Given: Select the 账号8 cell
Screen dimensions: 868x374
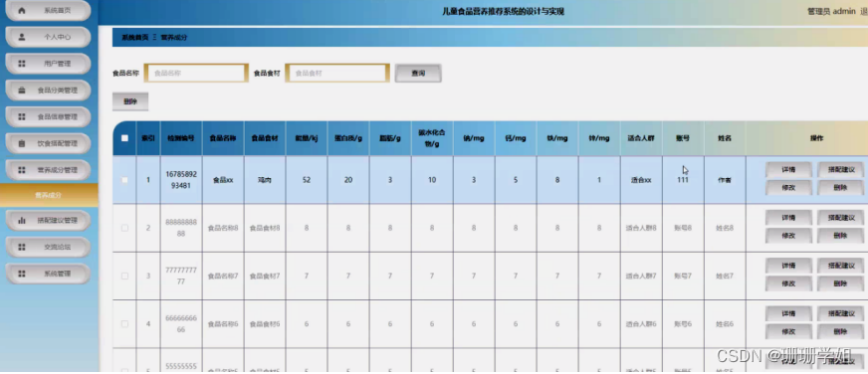Looking at the screenshot, I should pyautogui.click(x=683, y=228).
